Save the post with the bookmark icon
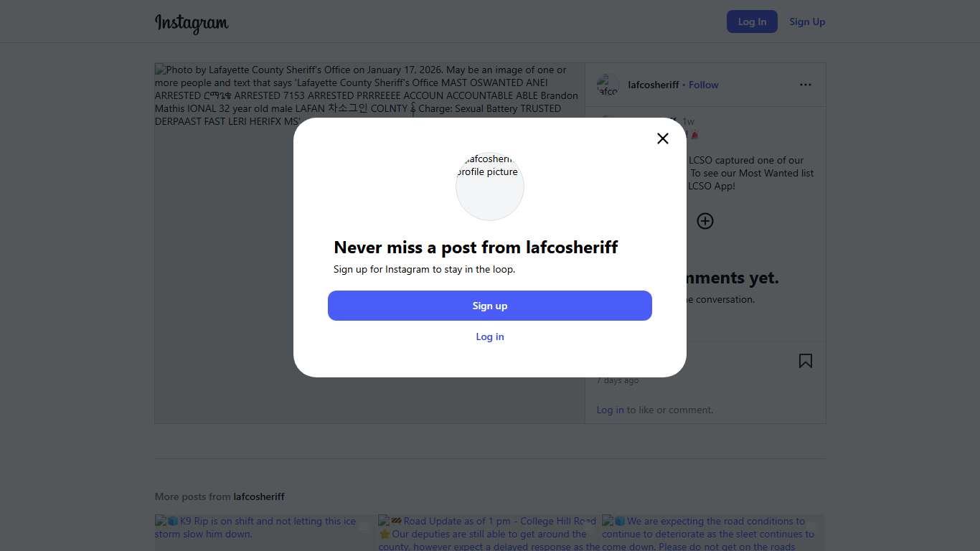This screenshot has width=980, height=551. pos(806,361)
